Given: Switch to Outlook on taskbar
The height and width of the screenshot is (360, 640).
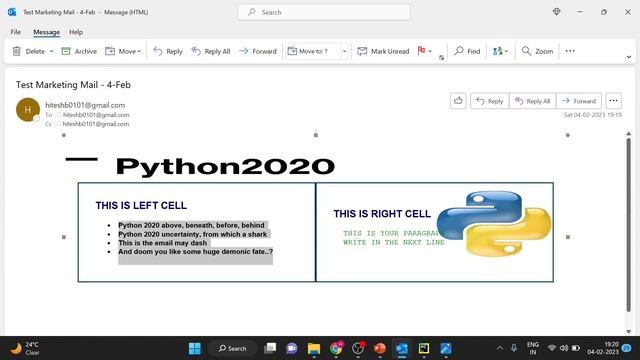Looking at the screenshot, I should [402, 348].
